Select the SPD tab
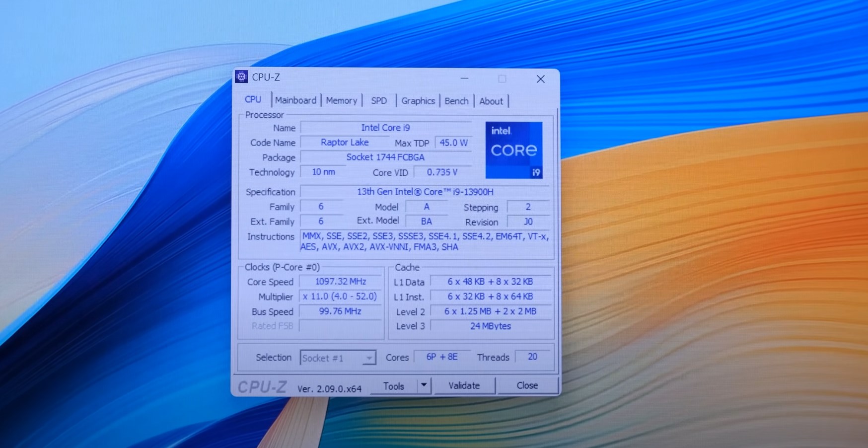Image resolution: width=868 pixels, height=448 pixels. click(x=379, y=101)
